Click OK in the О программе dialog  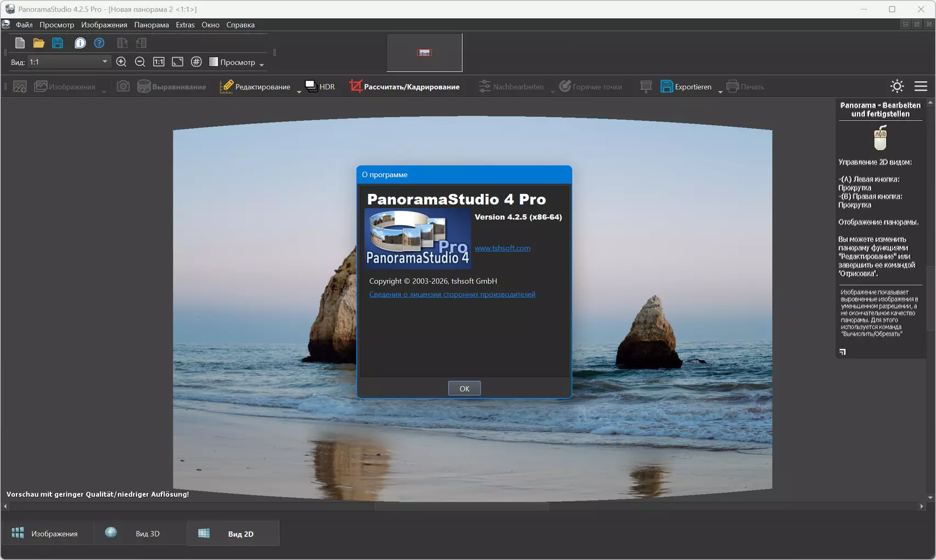click(464, 388)
